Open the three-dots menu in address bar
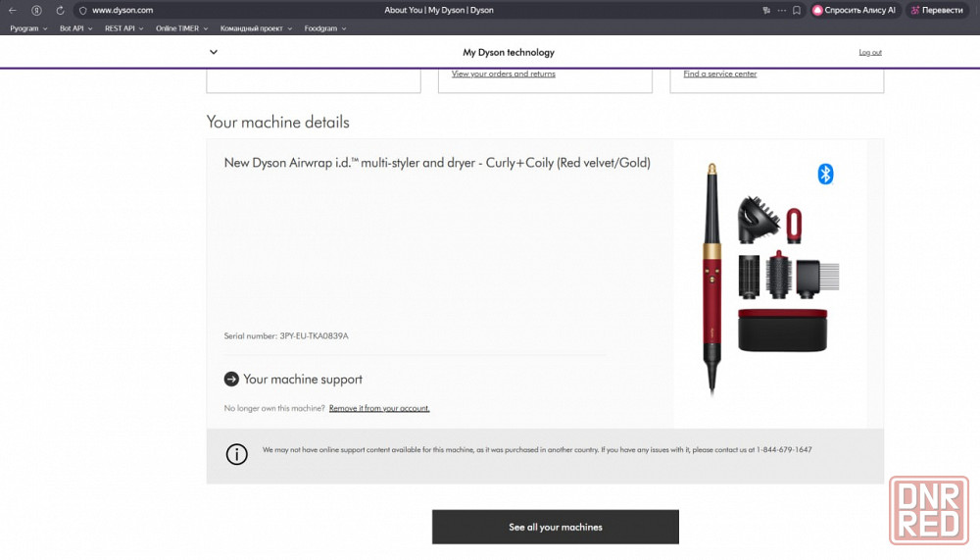Screen dimensions: 980x560 [782, 10]
